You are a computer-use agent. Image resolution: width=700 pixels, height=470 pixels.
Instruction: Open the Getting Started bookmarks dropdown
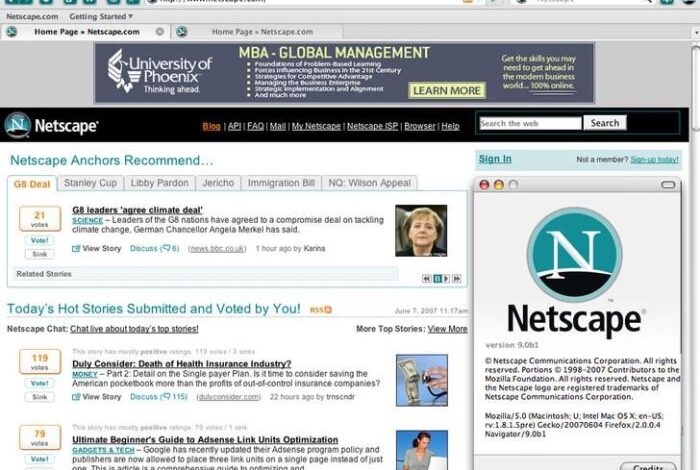[101, 17]
